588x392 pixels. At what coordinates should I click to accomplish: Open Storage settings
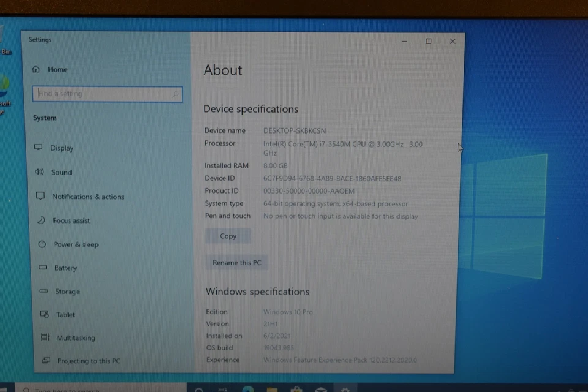pos(67,291)
